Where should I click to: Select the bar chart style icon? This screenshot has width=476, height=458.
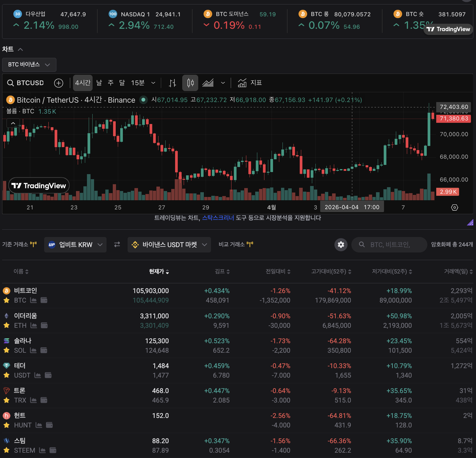pyautogui.click(x=172, y=83)
